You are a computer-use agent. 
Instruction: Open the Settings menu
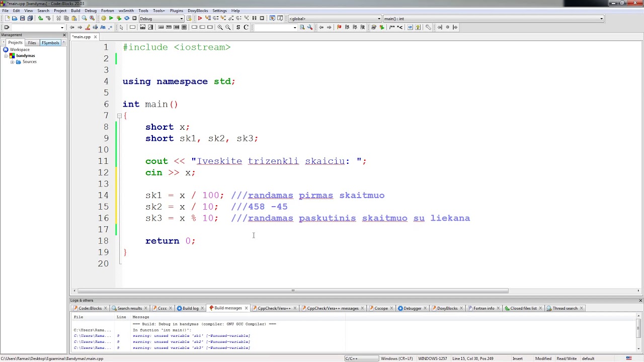tap(219, 11)
